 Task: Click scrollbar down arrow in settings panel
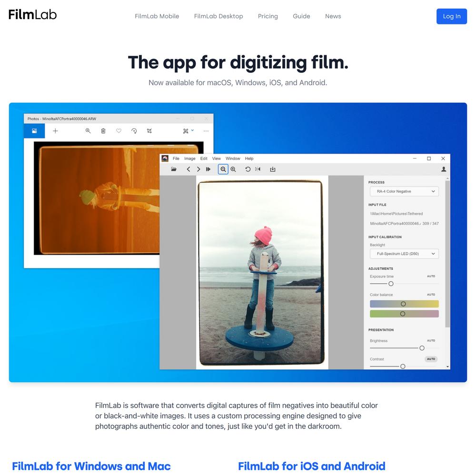[x=447, y=367]
